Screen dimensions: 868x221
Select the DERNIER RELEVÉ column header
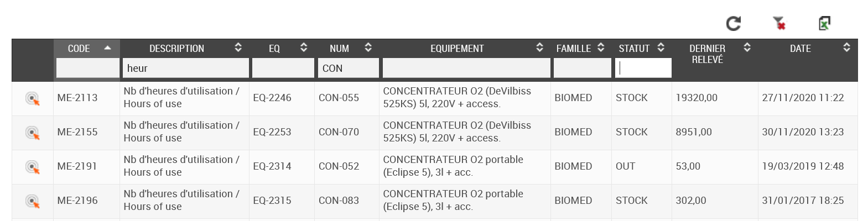click(x=707, y=54)
